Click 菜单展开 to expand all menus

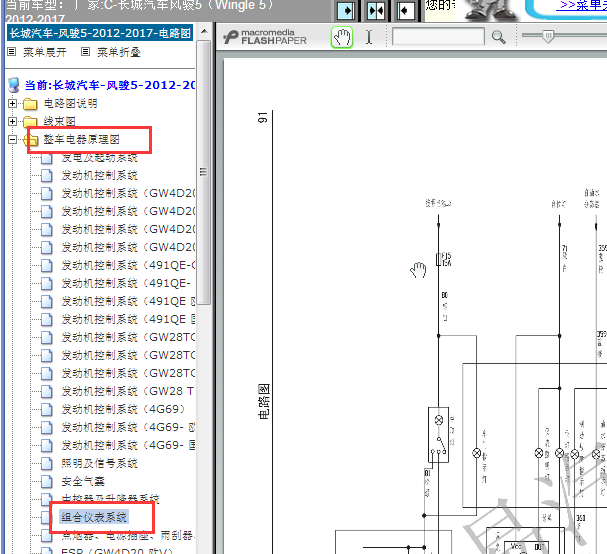click(x=45, y=52)
